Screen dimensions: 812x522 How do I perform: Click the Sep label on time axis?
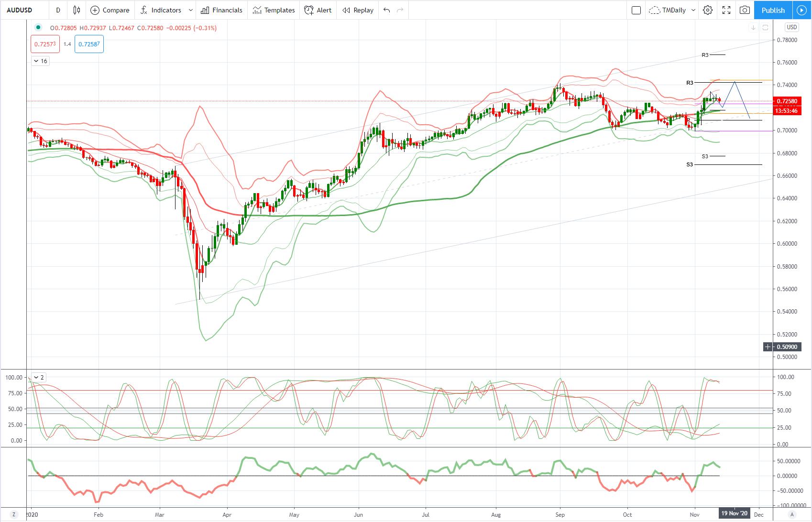pyautogui.click(x=560, y=515)
